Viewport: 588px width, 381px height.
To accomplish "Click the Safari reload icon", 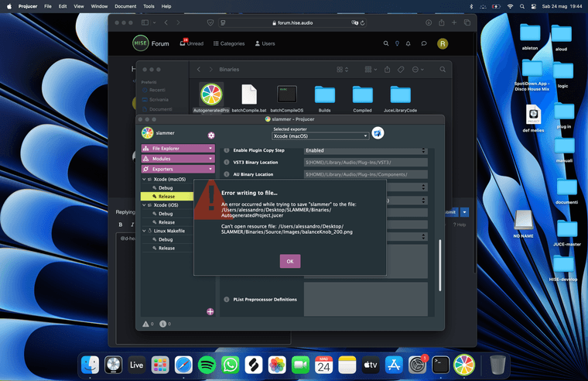I will pos(362,23).
